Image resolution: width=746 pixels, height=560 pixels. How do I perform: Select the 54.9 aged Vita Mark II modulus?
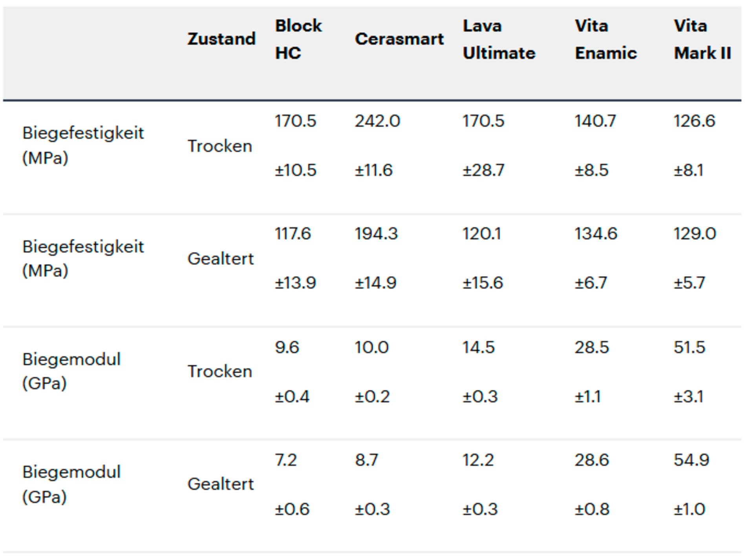point(691,460)
